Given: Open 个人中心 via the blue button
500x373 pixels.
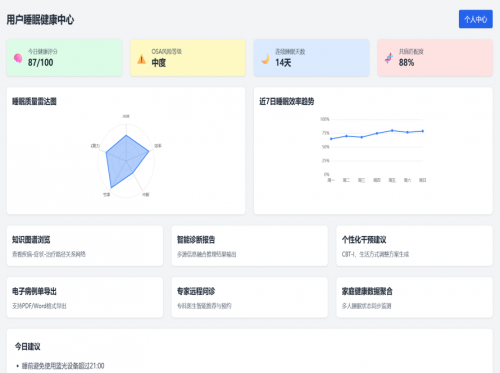Looking at the screenshot, I should click(x=475, y=19).
